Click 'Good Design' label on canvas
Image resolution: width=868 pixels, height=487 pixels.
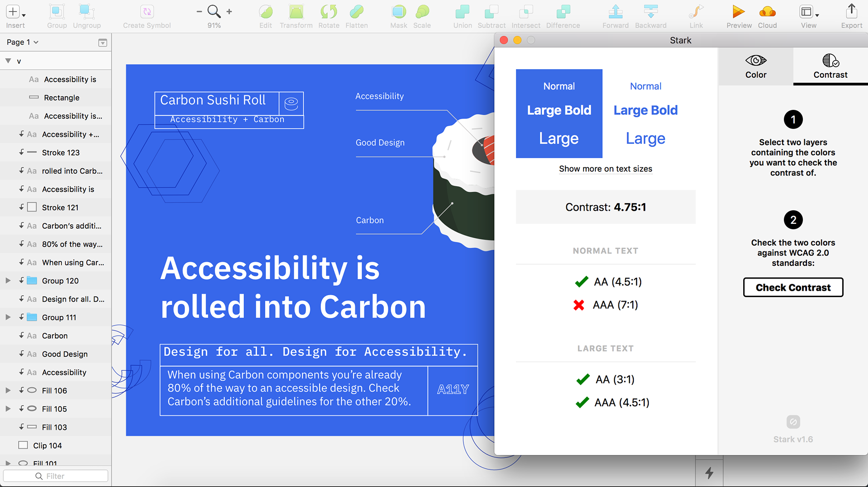tap(380, 142)
